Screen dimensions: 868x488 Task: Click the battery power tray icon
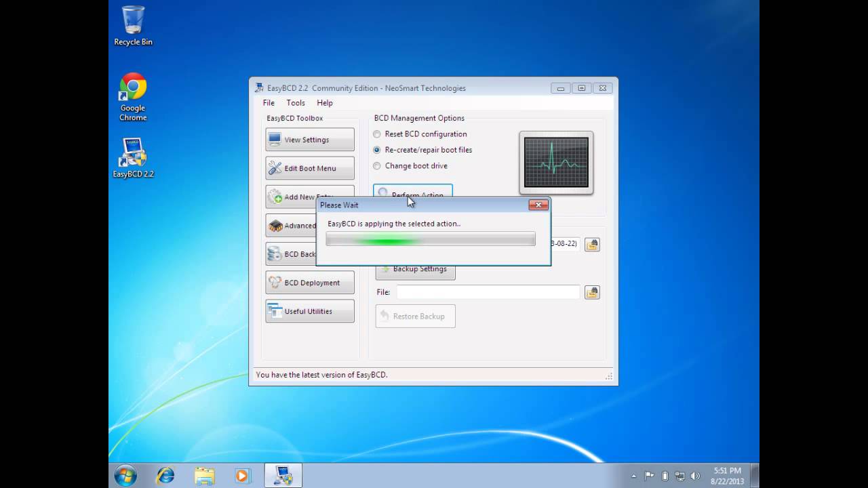[x=665, y=476]
